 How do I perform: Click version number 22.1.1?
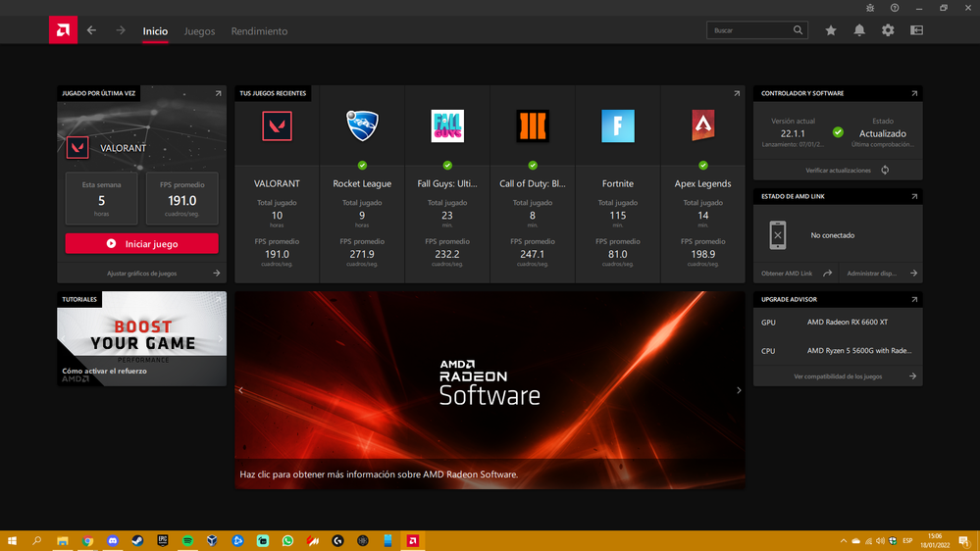(x=793, y=133)
